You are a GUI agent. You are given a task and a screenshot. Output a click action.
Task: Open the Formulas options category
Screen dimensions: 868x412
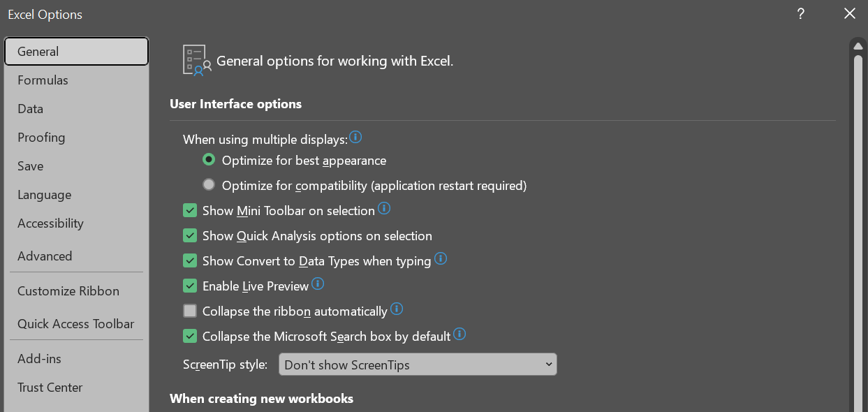(x=43, y=80)
